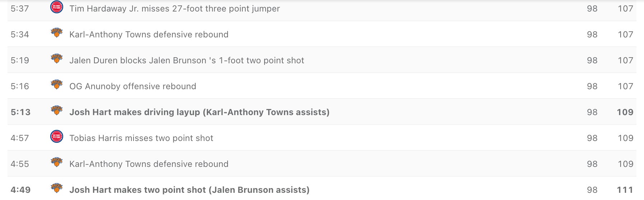Viewport: 644px width, 200px height.
Task: Click the Knicks logo in the 4:55 row
Action: [x=57, y=163]
